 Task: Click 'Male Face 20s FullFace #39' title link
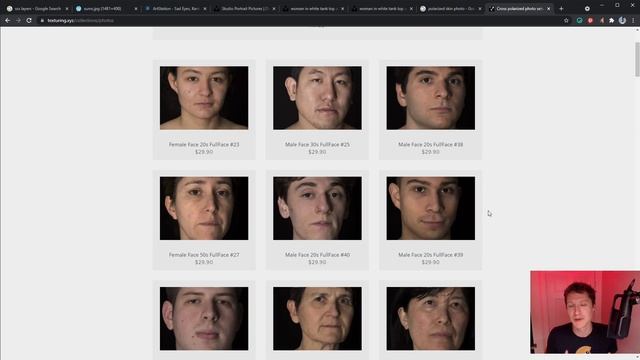pyautogui.click(x=431, y=255)
